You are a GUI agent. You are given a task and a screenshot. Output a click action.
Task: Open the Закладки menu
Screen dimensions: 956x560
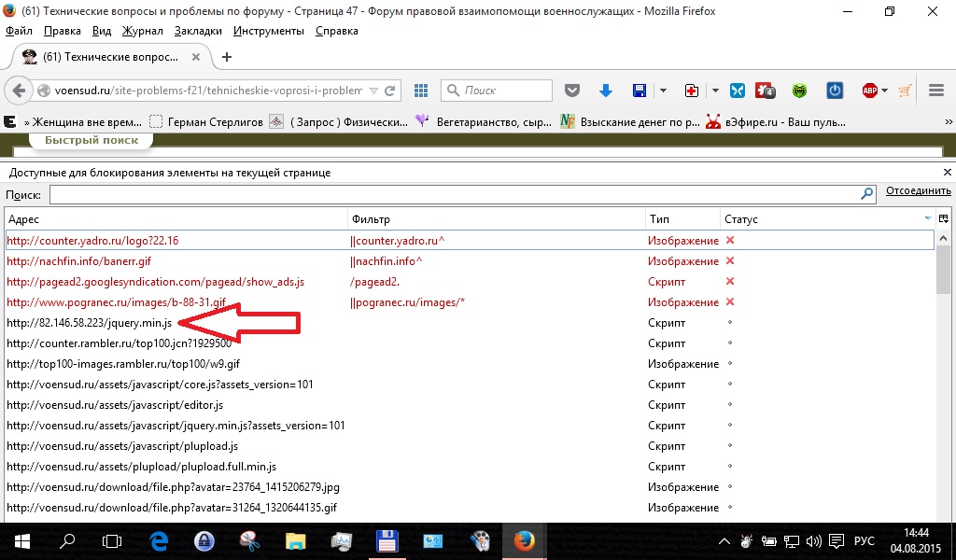(198, 31)
